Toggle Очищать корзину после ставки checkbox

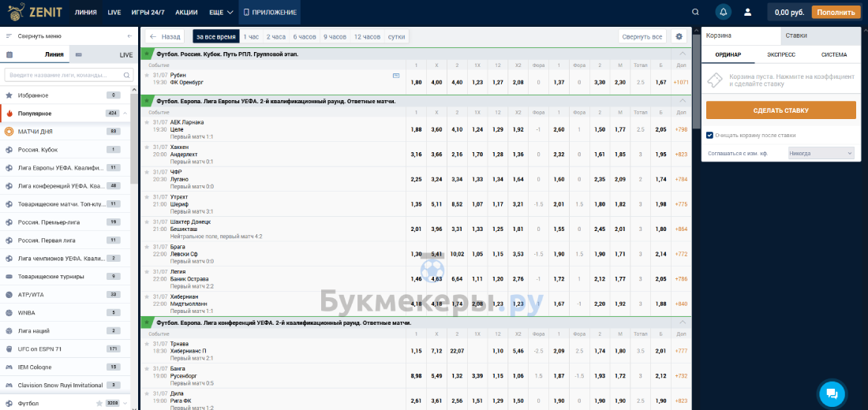pyautogui.click(x=709, y=135)
